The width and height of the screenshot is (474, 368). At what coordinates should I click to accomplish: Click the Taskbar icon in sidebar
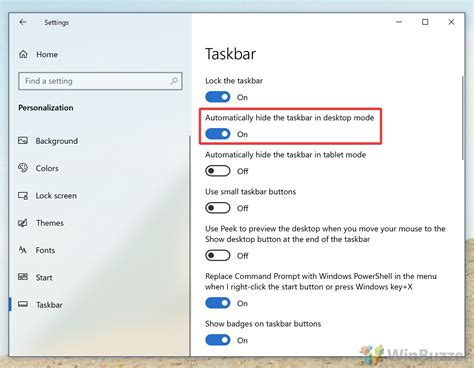point(23,304)
